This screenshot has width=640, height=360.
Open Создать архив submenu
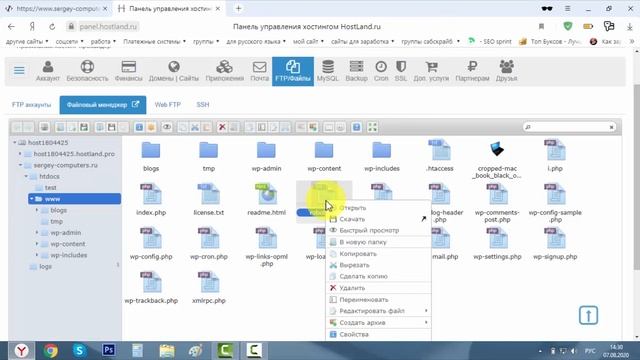point(379,322)
